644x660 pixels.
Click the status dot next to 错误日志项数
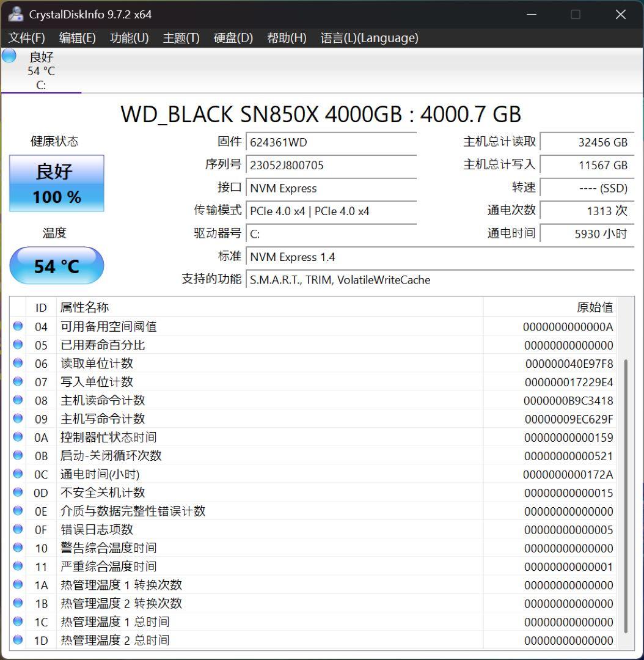point(18,529)
